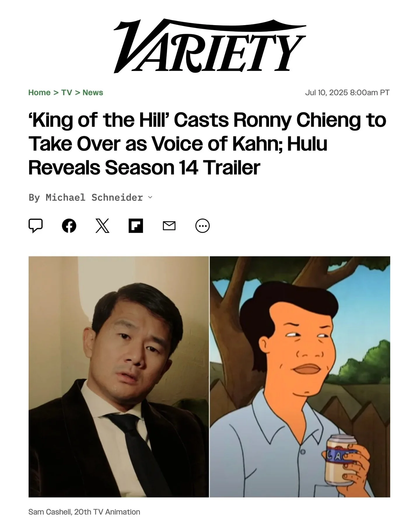Open the TV breadcrumb section

66,93
